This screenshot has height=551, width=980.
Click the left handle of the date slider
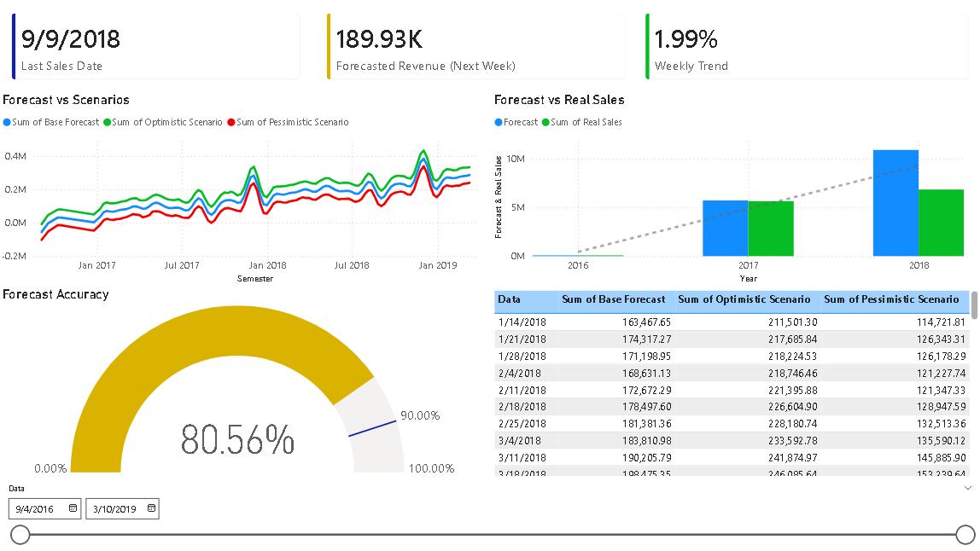tap(20, 536)
